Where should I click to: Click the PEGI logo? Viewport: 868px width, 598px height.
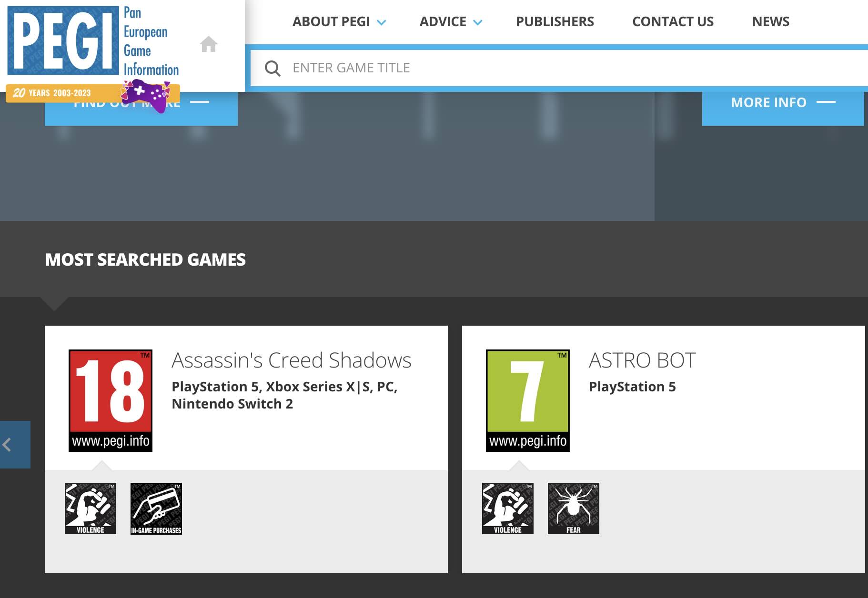point(63,40)
